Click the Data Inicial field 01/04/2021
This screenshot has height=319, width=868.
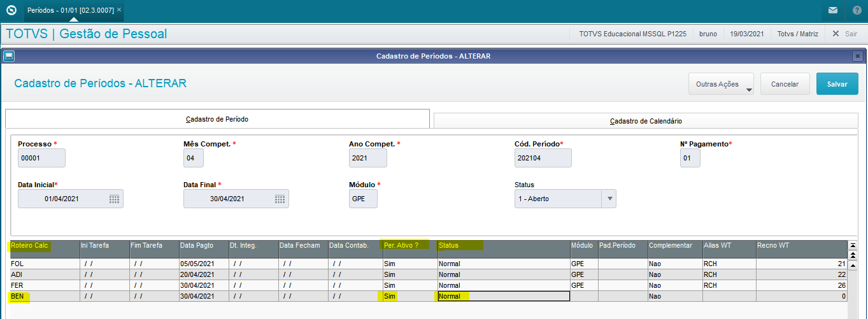(71, 199)
